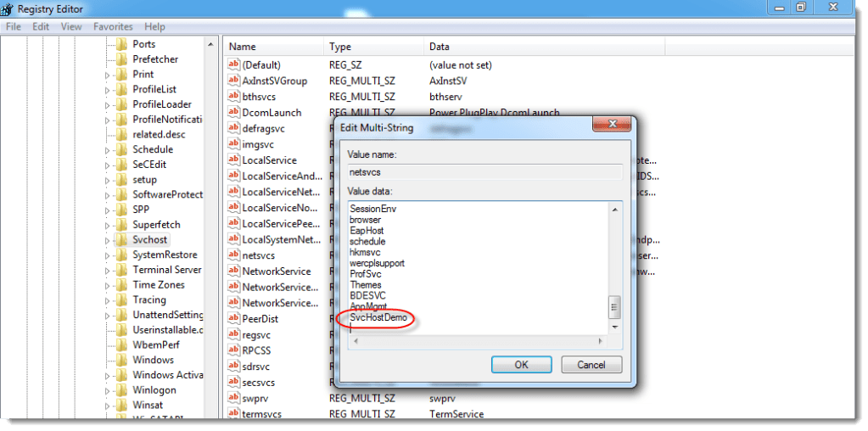Click the Time Zones folder icon
Screen dimensions: 868x431
(120, 285)
